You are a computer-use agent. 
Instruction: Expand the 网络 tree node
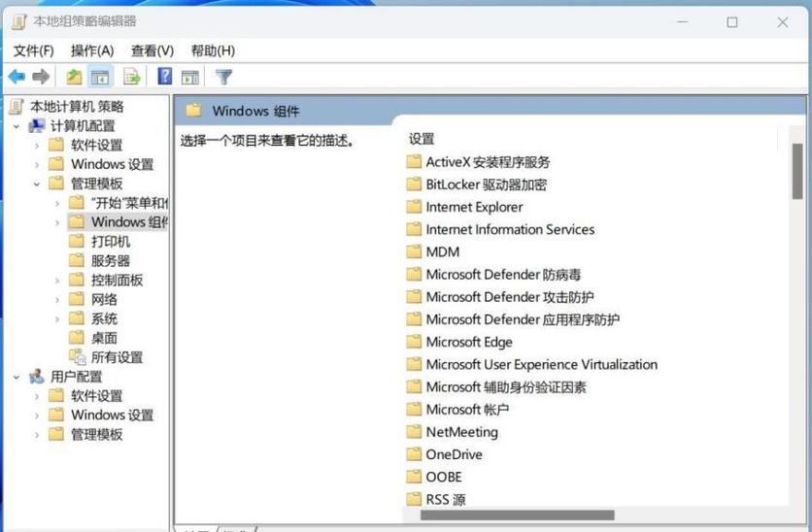point(57,300)
